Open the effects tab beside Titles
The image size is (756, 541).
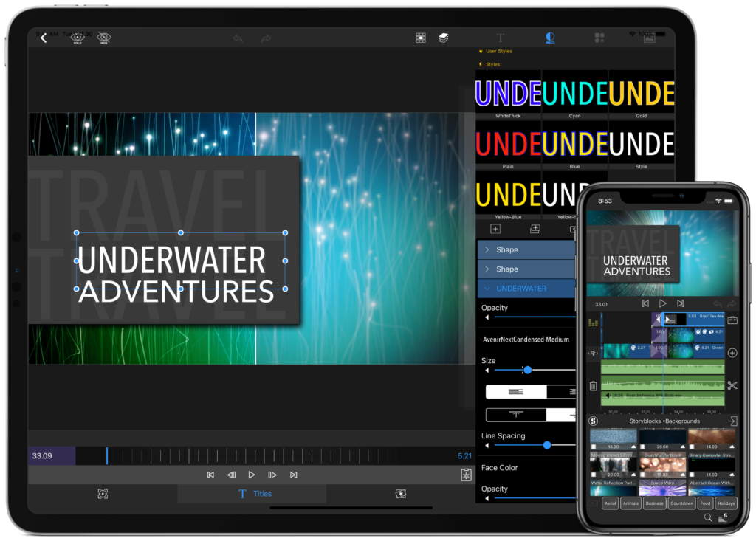coord(401,494)
